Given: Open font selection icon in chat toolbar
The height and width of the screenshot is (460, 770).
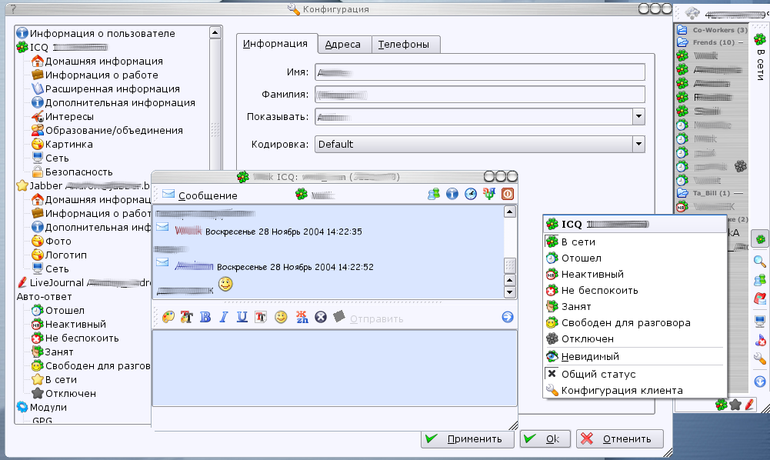Looking at the screenshot, I should coord(260,317).
